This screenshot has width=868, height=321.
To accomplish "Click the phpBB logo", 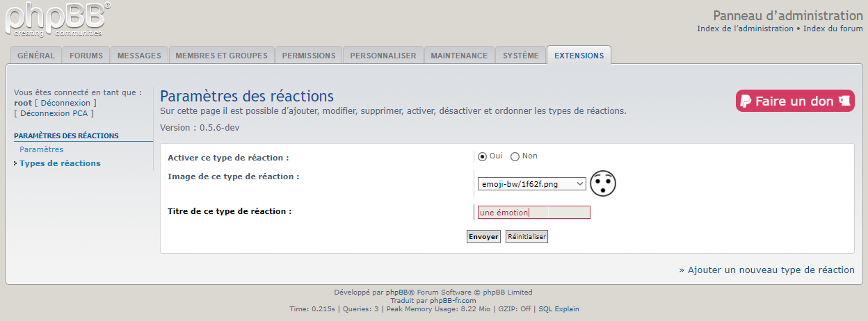I will [57, 19].
